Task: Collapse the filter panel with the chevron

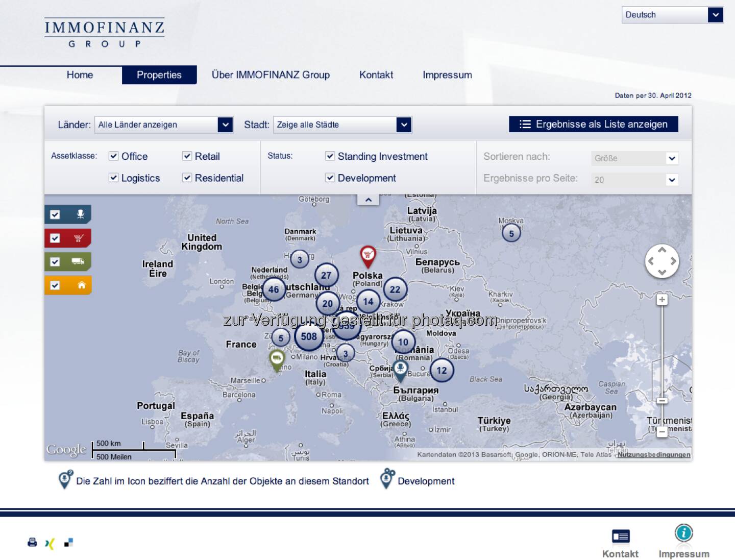Action: (368, 200)
